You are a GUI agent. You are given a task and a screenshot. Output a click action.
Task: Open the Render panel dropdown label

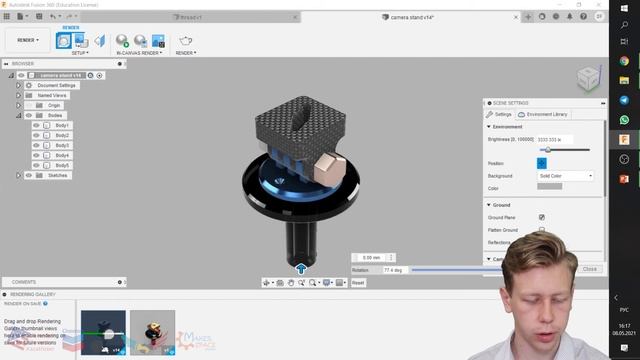tap(186, 53)
